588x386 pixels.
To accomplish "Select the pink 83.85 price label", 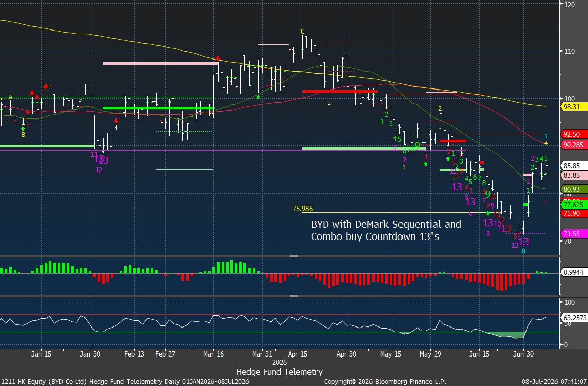I will coord(573,175).
